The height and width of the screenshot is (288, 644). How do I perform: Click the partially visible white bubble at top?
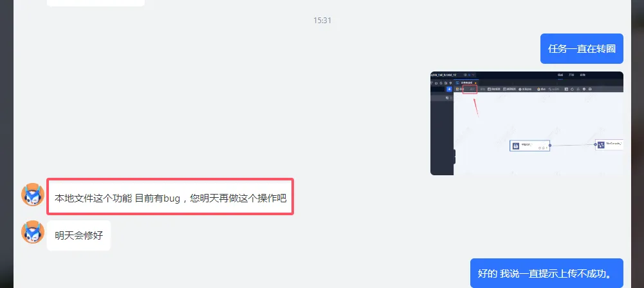96,3
